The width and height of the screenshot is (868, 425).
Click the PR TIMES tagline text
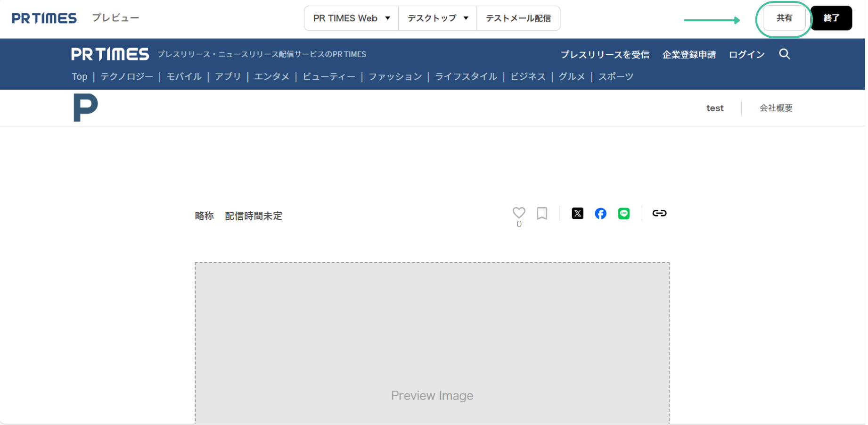coord(262,54)
